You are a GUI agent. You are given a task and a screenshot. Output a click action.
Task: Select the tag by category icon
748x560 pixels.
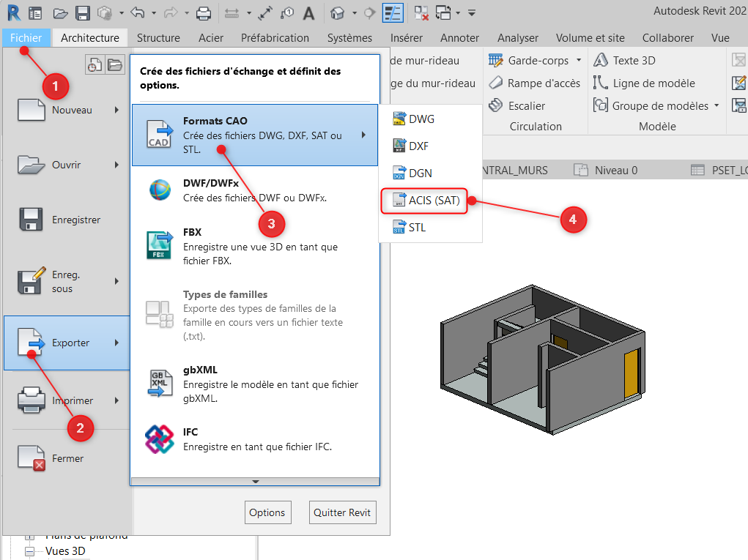tap(287, 13)
